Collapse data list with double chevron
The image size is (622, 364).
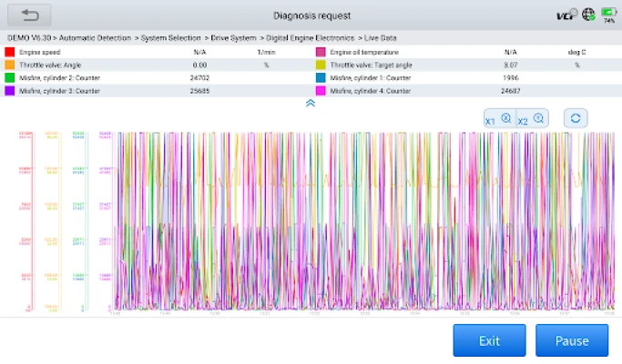[311, 104]
